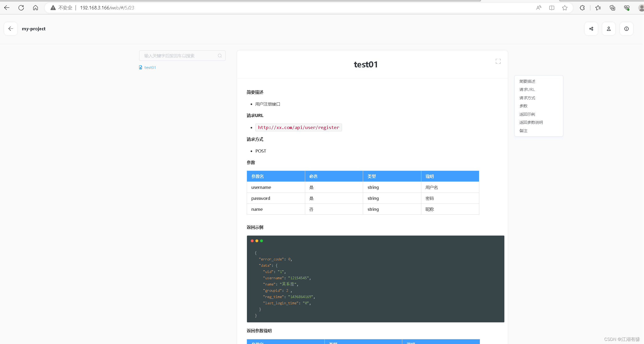Jump to 备注 in outline
This screenshot has height=344, width=644.
pos(523,131)
